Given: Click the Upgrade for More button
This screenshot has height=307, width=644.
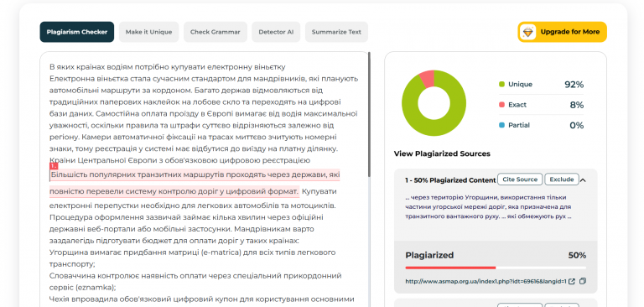Looking at the screenshot, I should pos(562,32).
